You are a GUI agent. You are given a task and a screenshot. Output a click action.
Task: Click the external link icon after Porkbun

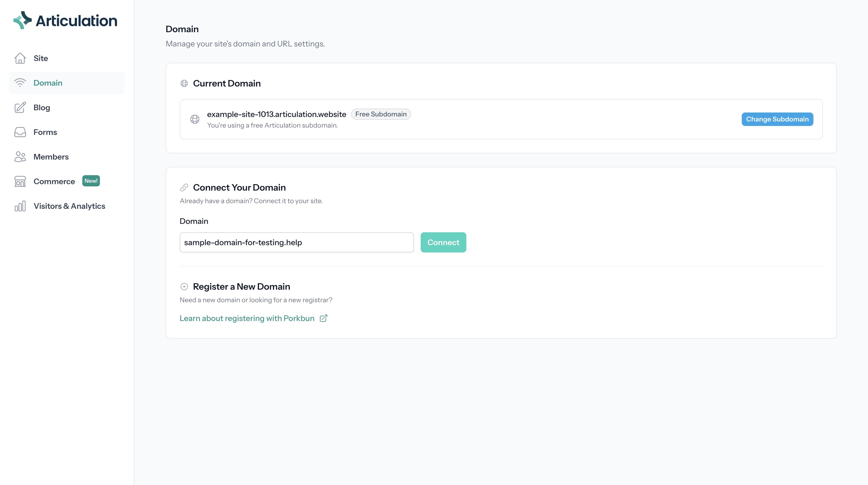pos(324,318)
